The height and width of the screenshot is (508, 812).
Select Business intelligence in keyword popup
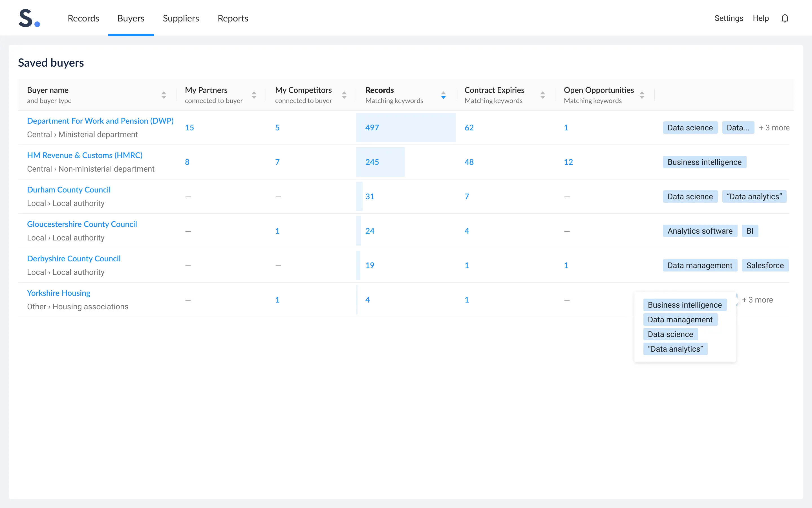685,305
